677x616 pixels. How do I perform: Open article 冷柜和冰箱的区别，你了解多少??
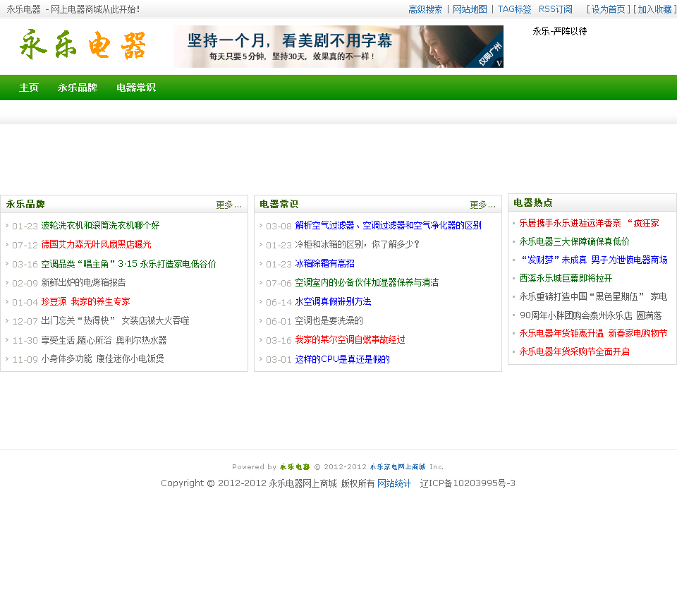coord(358,244)
